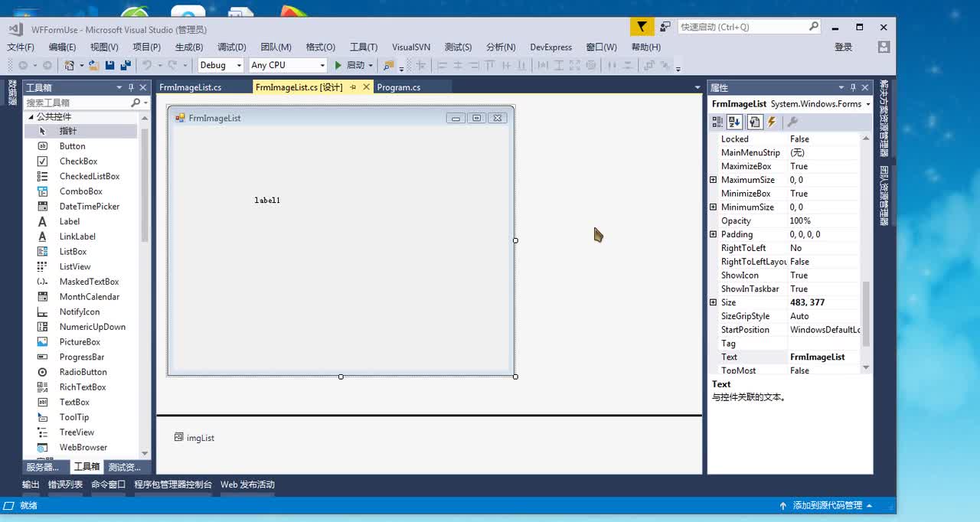The width and height of the screenshot is (980, 522).
Task: Show events with the lightning icon
Action: pos(772,122)
